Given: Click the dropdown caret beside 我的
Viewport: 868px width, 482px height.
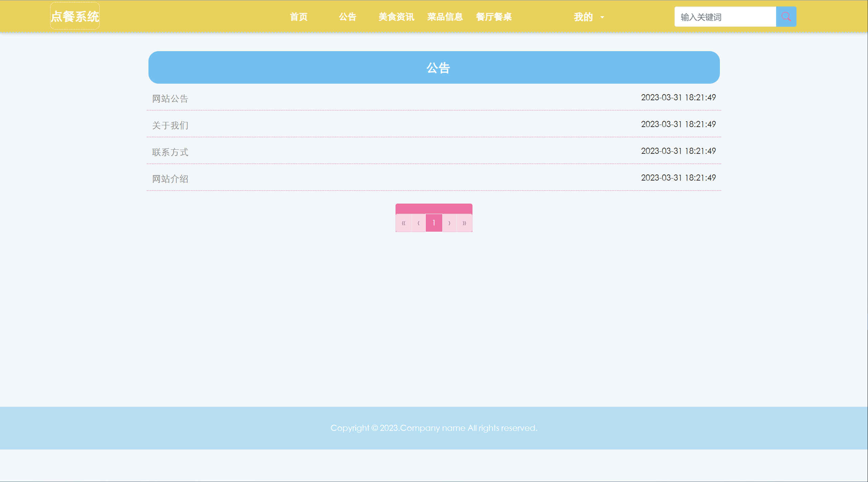Looking at the screenshot, I should tap(602, 17).
